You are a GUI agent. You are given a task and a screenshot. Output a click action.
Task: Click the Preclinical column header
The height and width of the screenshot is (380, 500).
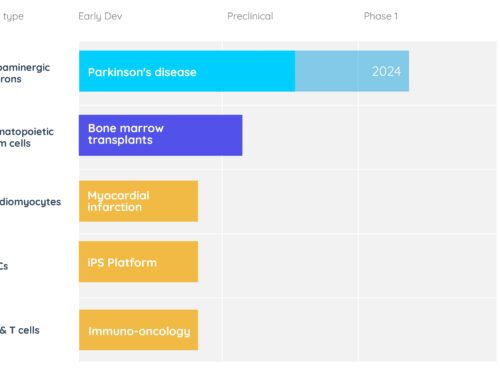point(250,16)
